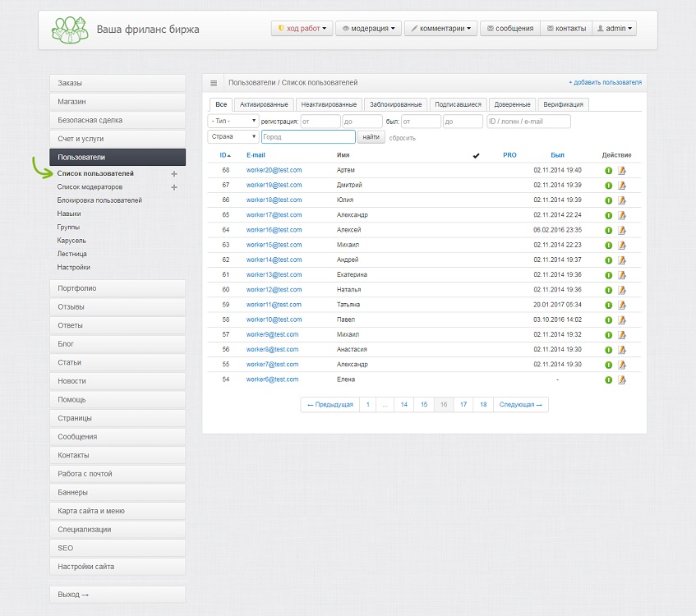
Task: Open edit icon for worker8@test.com
Action: click(622, 350)
